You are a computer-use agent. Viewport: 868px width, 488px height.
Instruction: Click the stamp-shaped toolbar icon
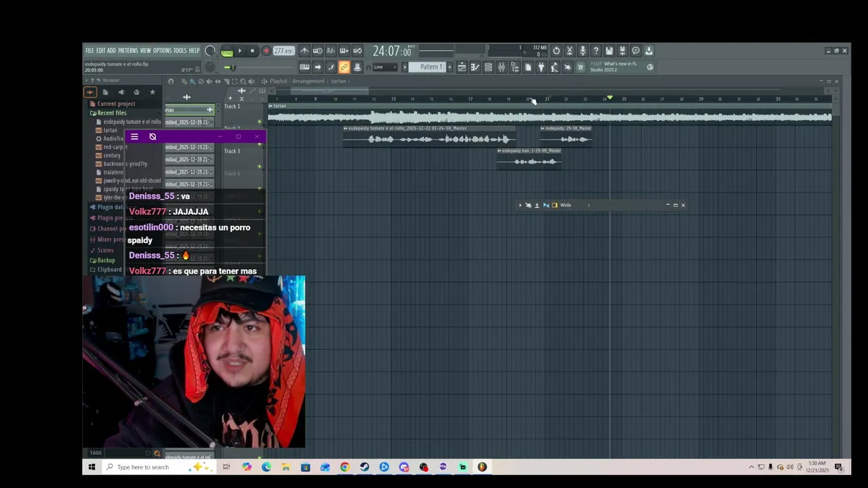(x=357, y=67)
